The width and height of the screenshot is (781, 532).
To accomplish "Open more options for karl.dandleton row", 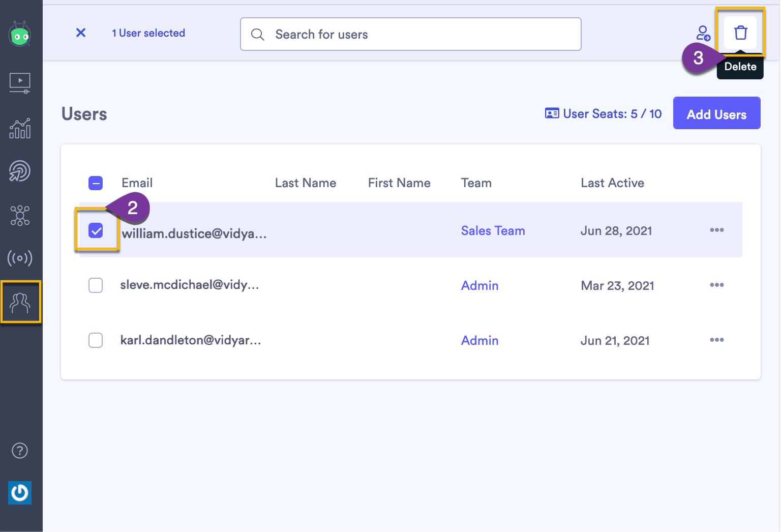I will coord(717,340).
